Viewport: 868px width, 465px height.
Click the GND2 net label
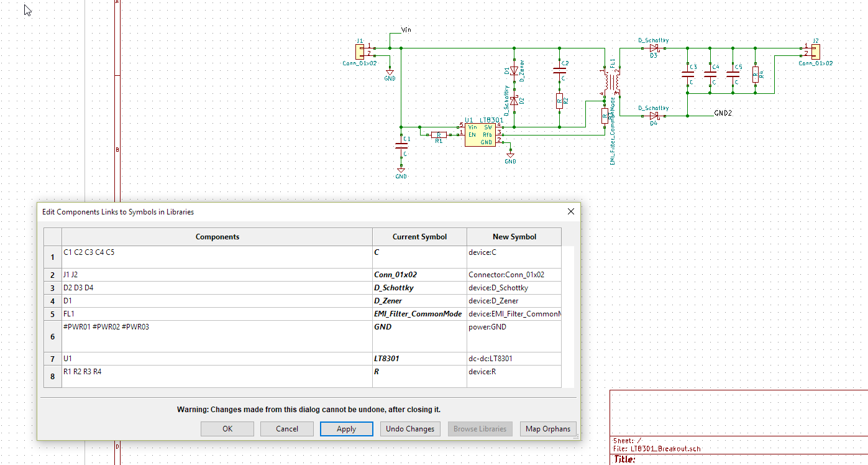pyautogui.click(x=723, y=114)
